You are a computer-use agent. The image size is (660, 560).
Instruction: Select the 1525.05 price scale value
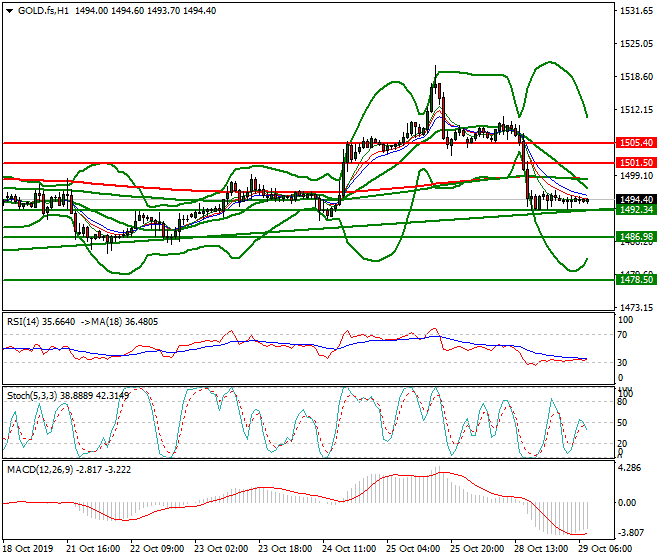point(636,44)
